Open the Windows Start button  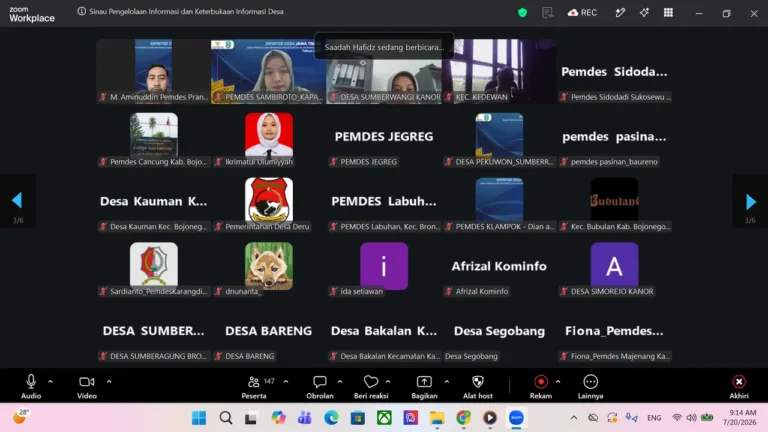click(199, 418)
